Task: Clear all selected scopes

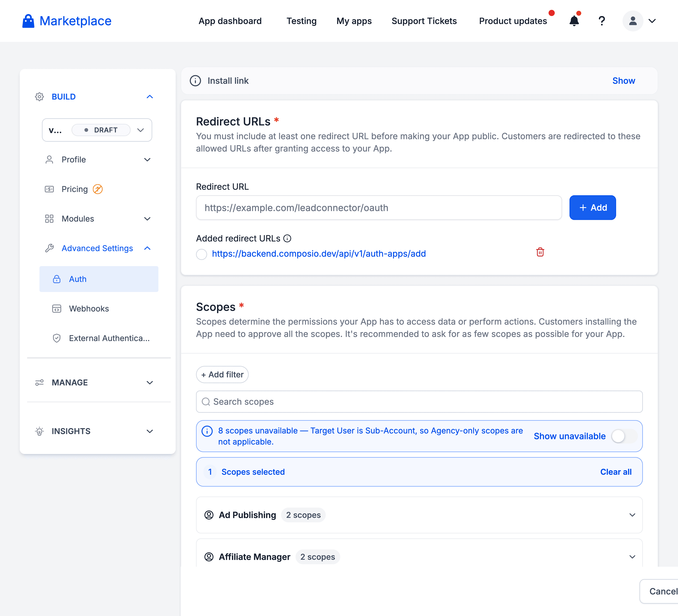Action: point(616,472)
